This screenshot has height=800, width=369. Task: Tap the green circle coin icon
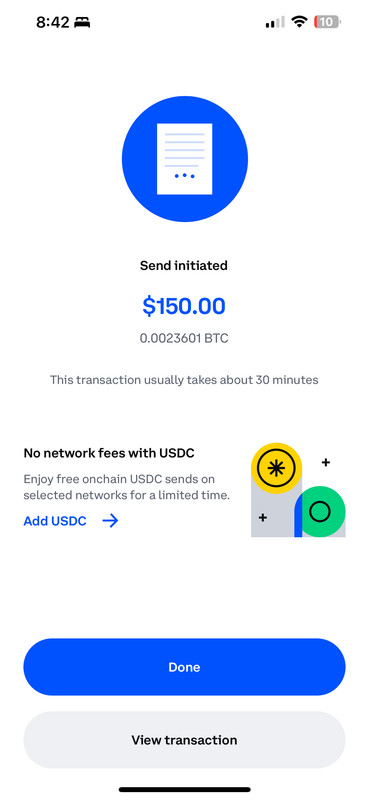click(320, 511)
